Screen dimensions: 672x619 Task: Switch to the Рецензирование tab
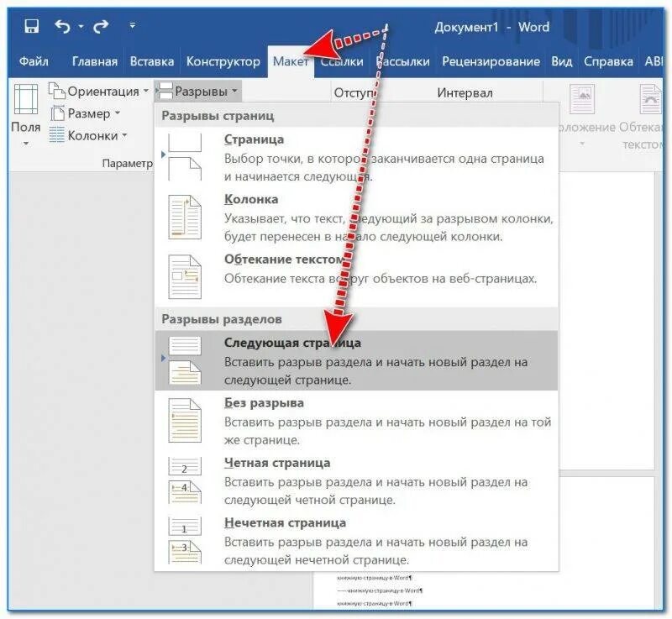491,61
